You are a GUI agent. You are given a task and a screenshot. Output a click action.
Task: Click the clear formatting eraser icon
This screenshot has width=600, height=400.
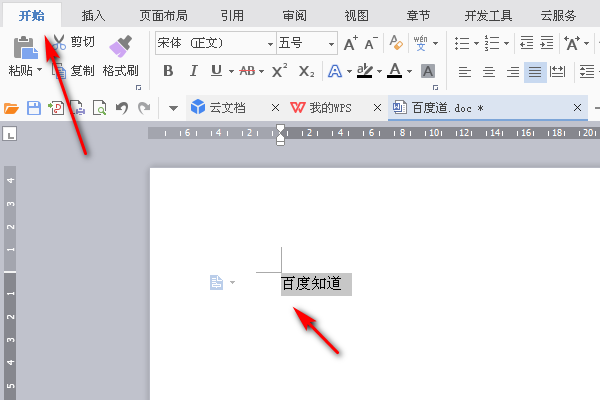pos(396,43)
